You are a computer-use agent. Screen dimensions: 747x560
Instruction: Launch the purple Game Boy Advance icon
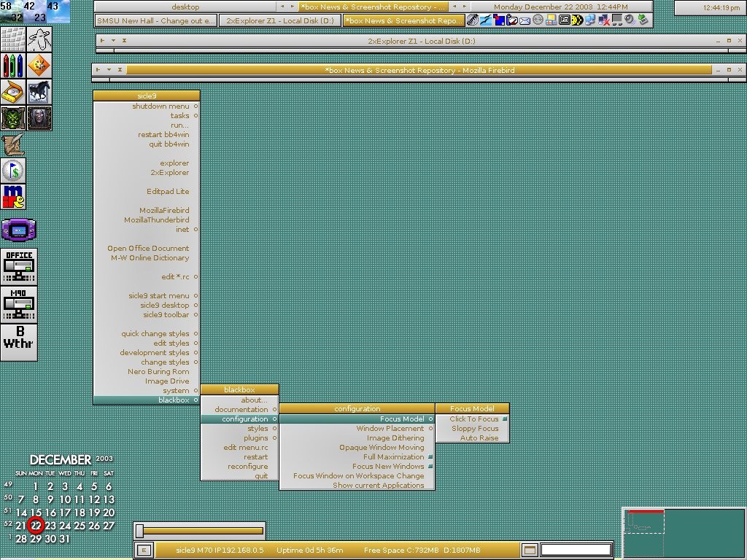[x=18, y=230]
